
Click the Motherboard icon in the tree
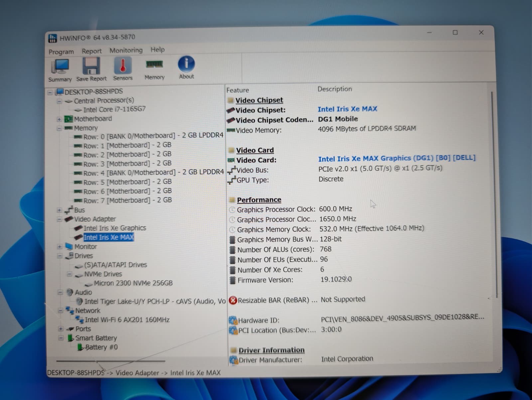(x=68, y=119)
